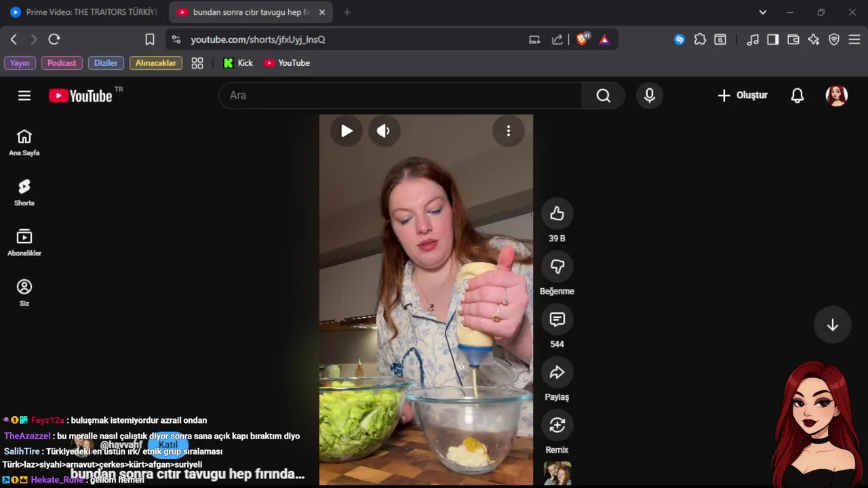The image size is (868, 488).
Task: Open the account avatar menu
Action: click(837, 96)
